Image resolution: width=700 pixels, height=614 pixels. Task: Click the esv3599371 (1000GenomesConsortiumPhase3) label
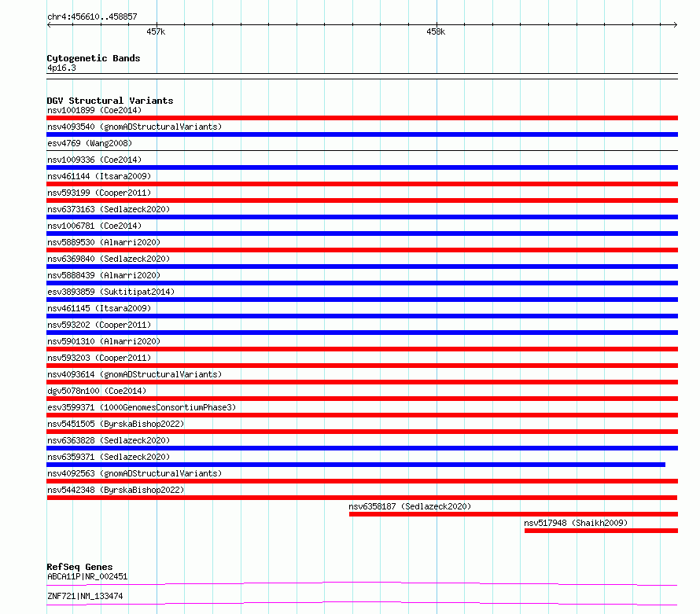(142, 407)
